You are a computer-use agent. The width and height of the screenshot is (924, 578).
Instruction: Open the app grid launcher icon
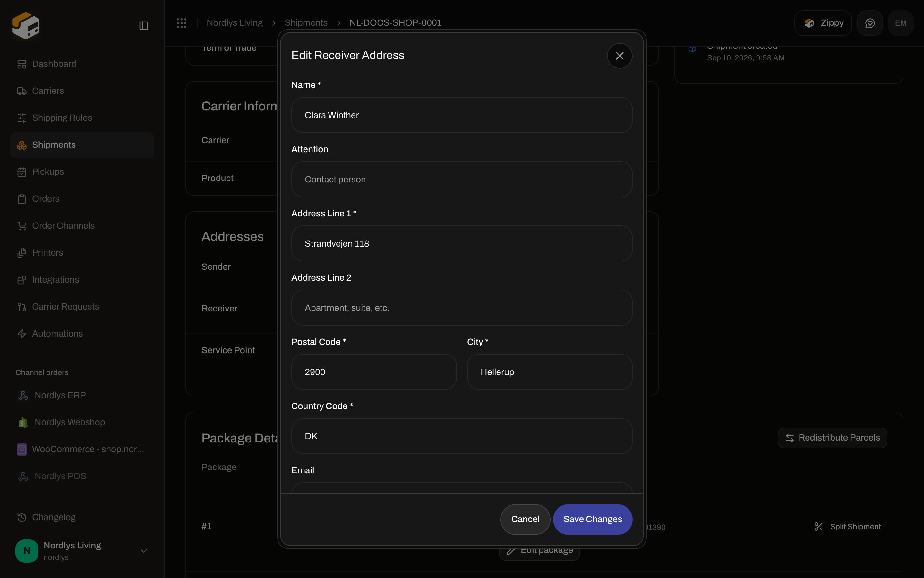point(181,23)
